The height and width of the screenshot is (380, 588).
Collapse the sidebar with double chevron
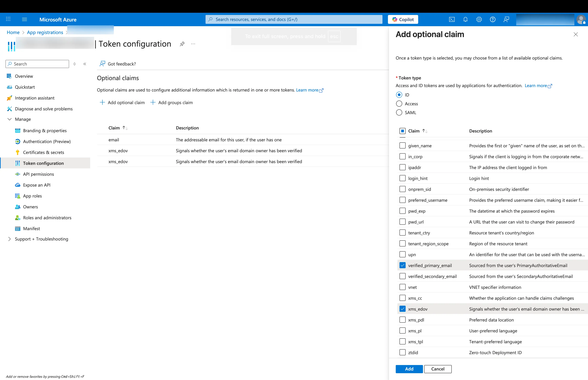pyautogui.click(x=85, y=64)
